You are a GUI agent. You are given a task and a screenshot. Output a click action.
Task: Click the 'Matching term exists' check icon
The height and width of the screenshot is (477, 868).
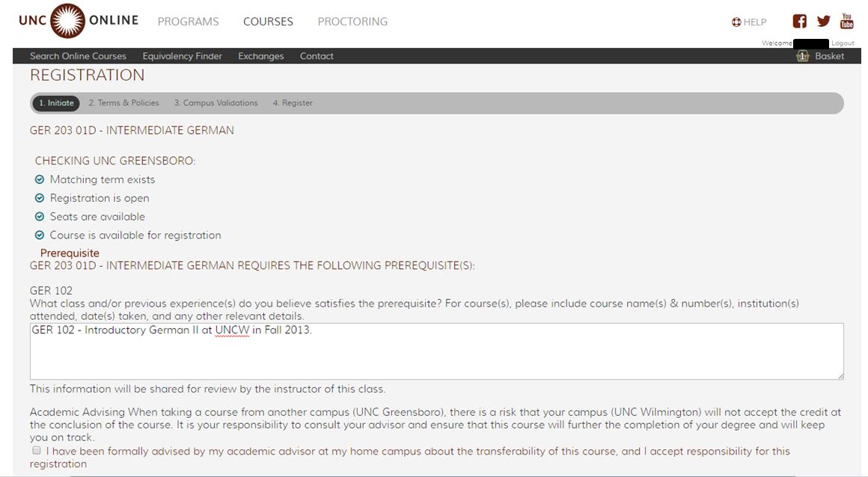point(40,179)
